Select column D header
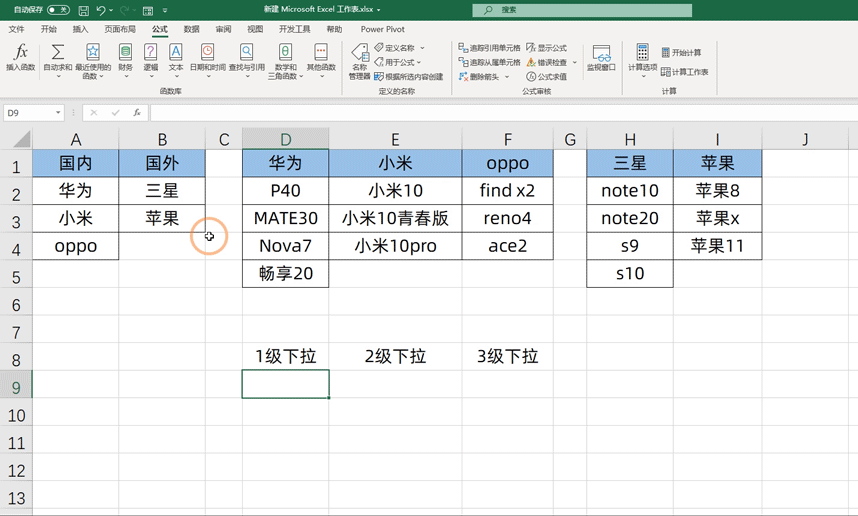Screen dimensions: 858x516 (285, 139)
